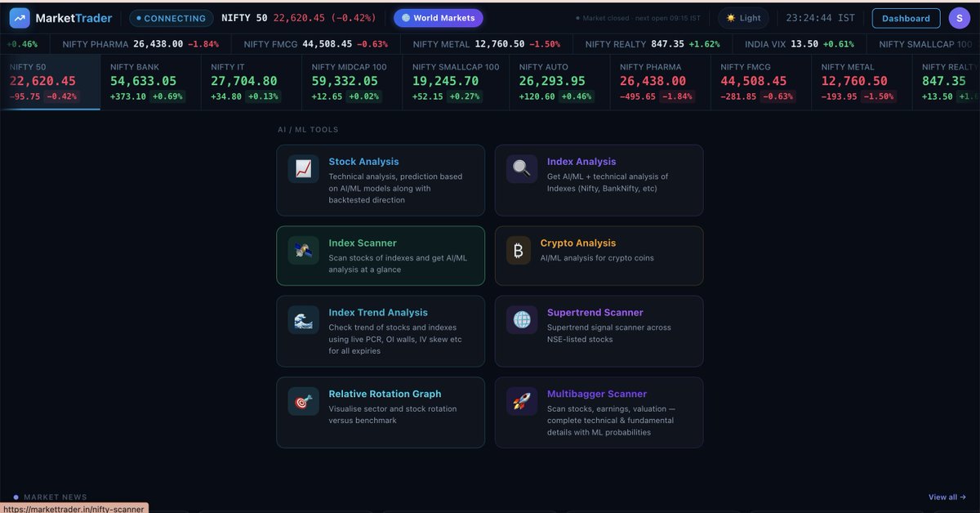Click the Index Scanner satellite icon
This screenshot has height=513, width=980.
303,250
